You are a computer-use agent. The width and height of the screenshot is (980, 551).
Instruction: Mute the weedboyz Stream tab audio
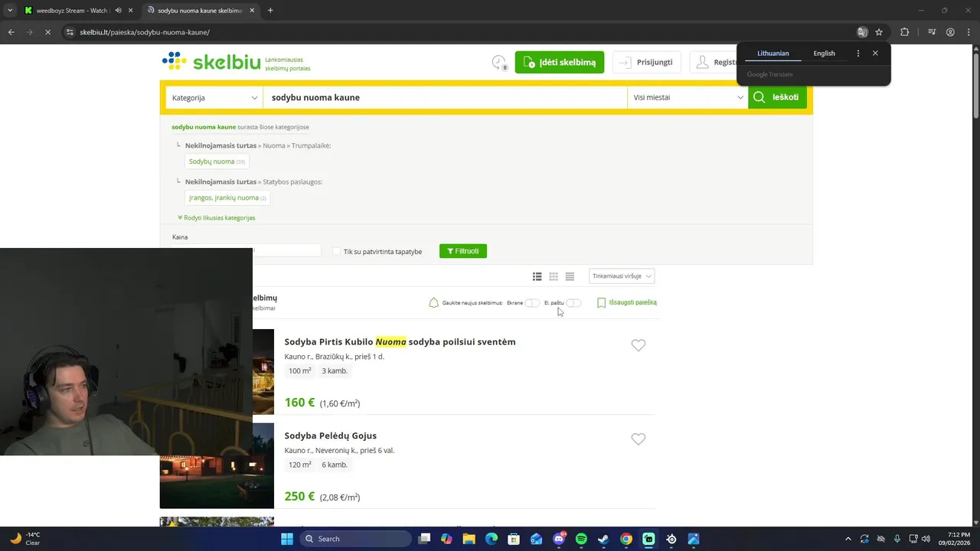pyautogui.click(x=118, y=11)
